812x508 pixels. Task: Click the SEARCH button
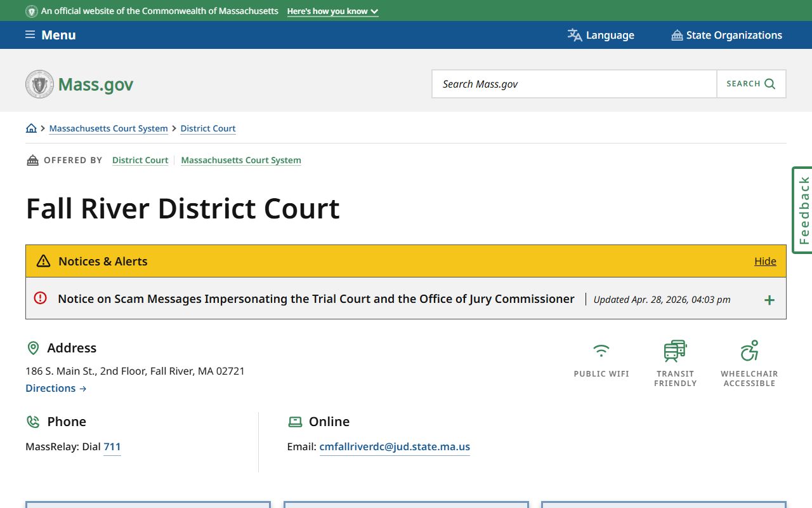[x=751, y=84]
